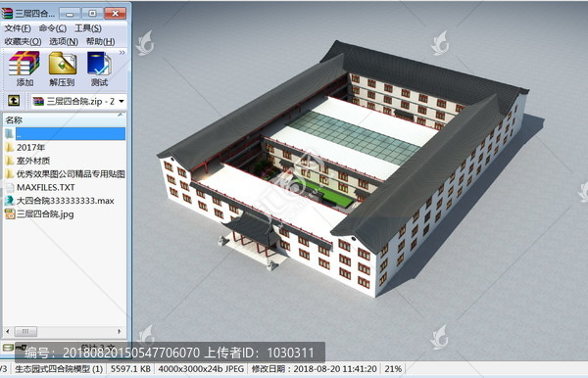Click the horizontal scrollbar right arrow
Viewport: 588px width, 378px height.
pyautogui.click(x=120, y=331)
